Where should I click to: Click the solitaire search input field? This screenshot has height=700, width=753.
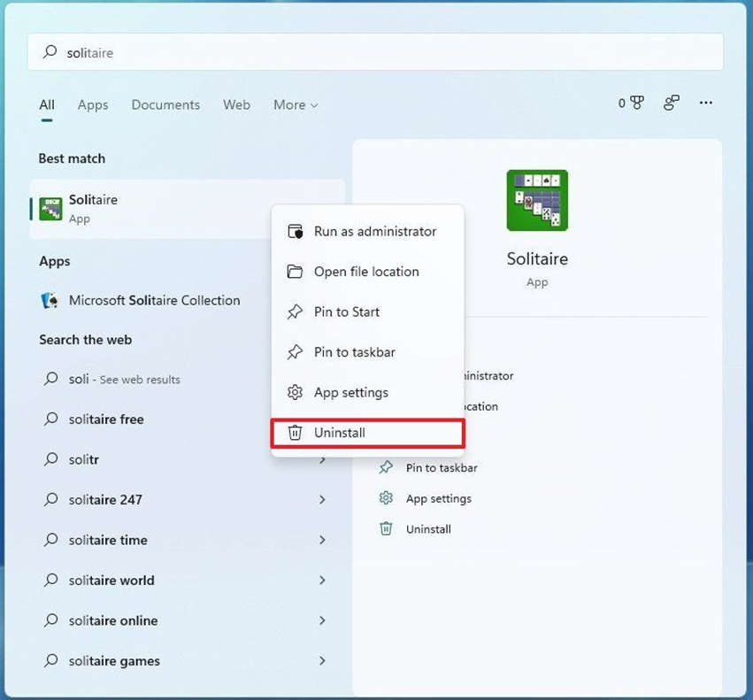[375, 52]
